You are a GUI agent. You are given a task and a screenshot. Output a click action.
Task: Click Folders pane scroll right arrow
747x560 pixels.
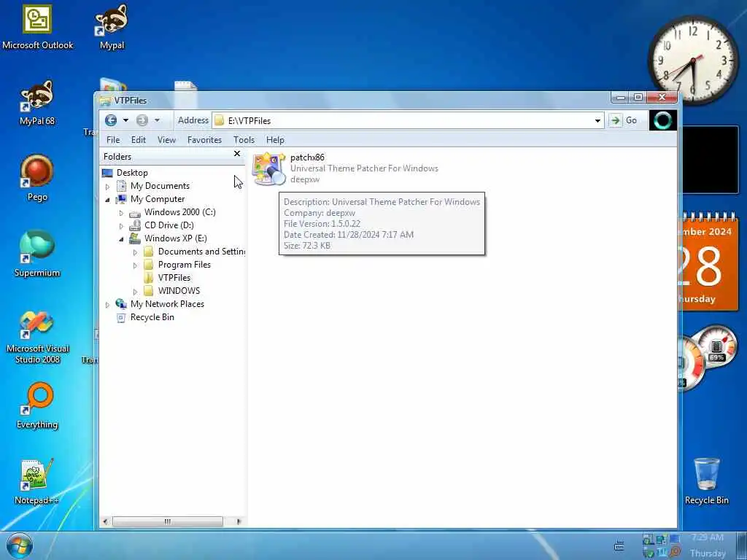point(239,521)
